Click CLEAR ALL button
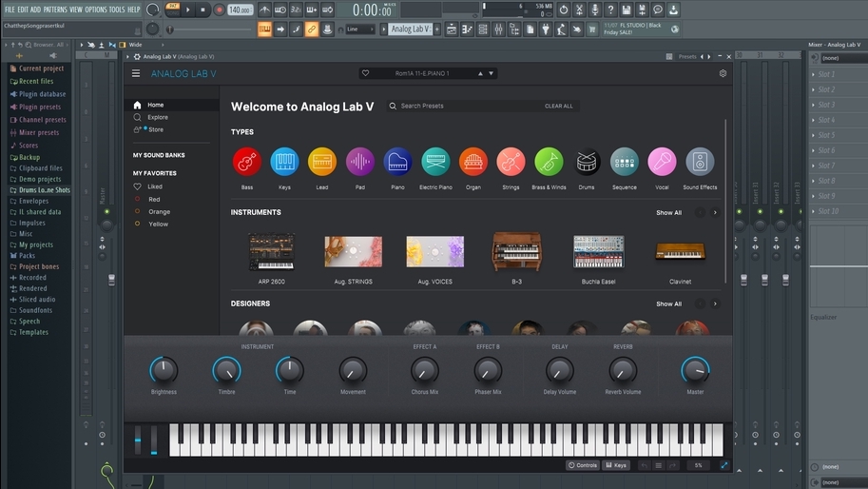 click(559, 106)
